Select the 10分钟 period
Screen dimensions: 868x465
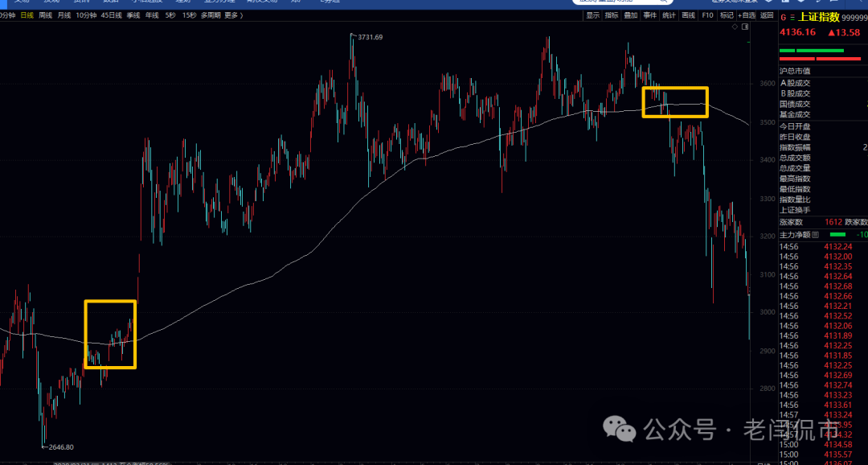pyautogui.click(x=86, y=15)
